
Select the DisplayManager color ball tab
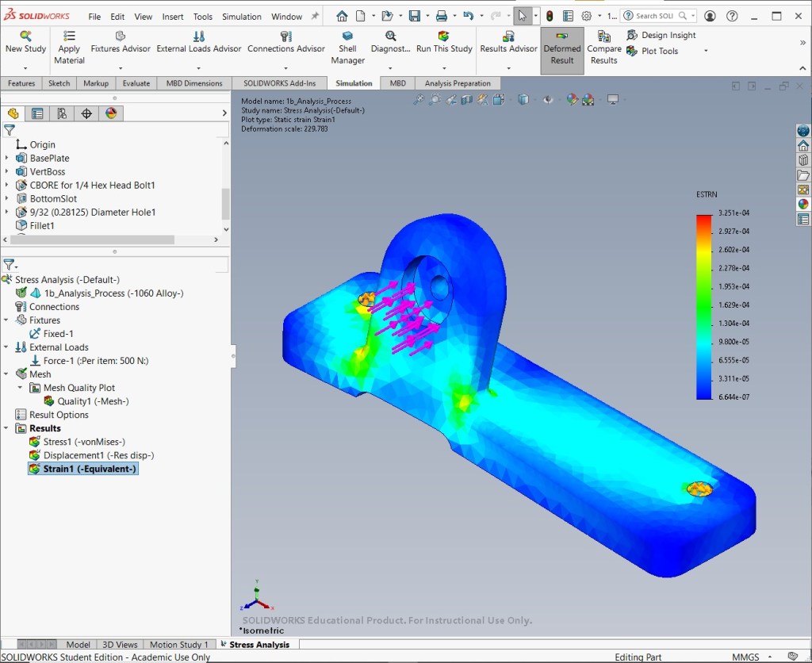[x=111, y=113]
